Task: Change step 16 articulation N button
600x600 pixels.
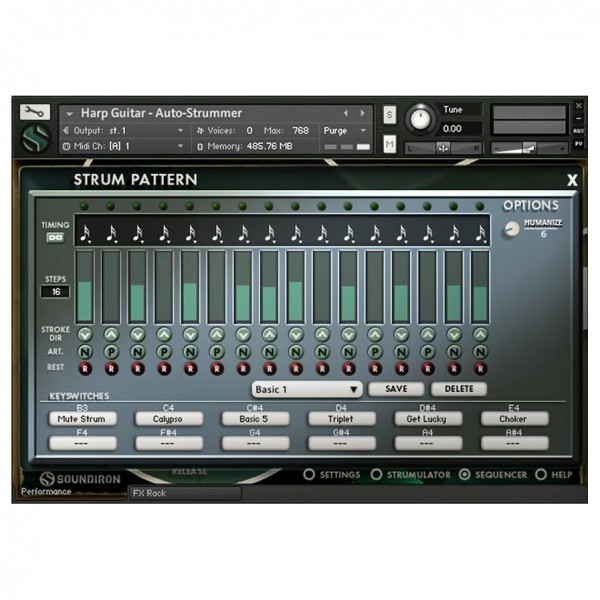Action: point(480,352)
